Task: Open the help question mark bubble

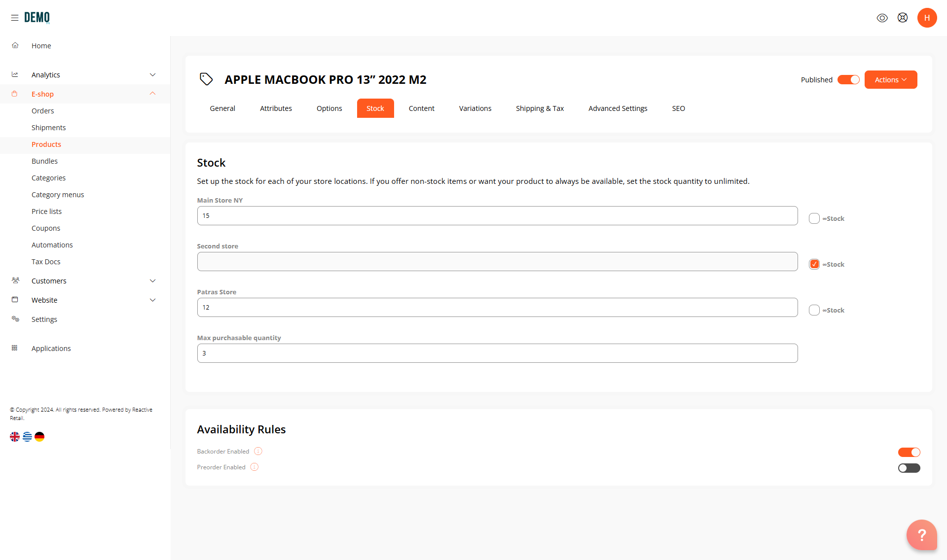Action: tap(921, 534)
